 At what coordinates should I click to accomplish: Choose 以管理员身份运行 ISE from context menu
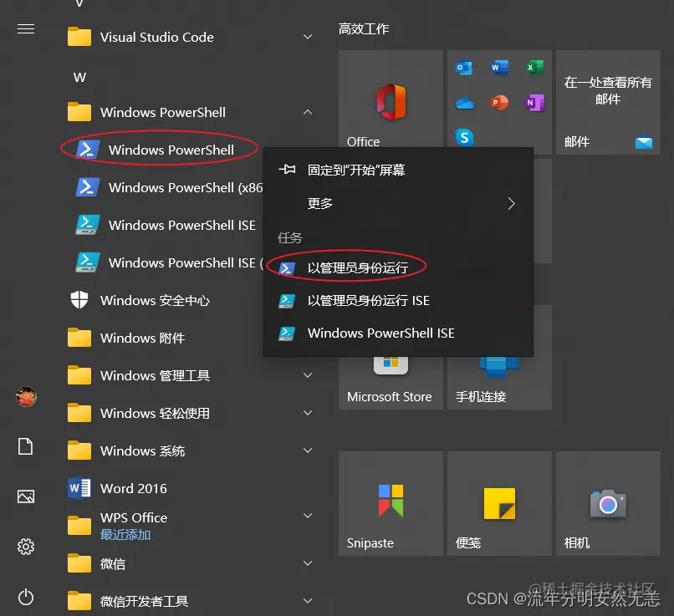(x=398, y=300)
